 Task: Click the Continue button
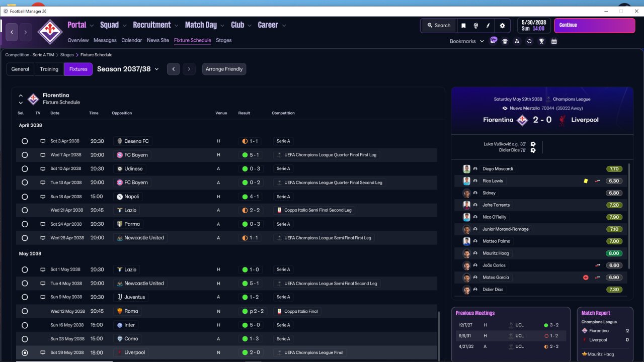click(594, 25)
